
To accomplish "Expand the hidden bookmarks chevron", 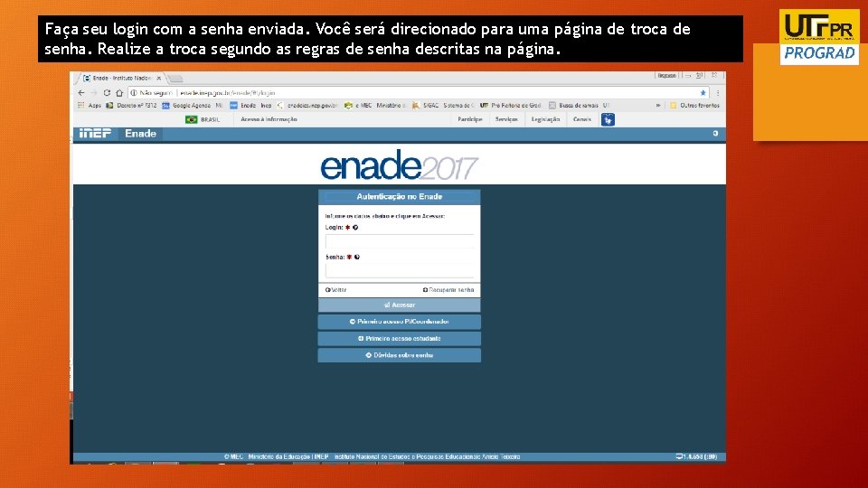I will 658,105.
